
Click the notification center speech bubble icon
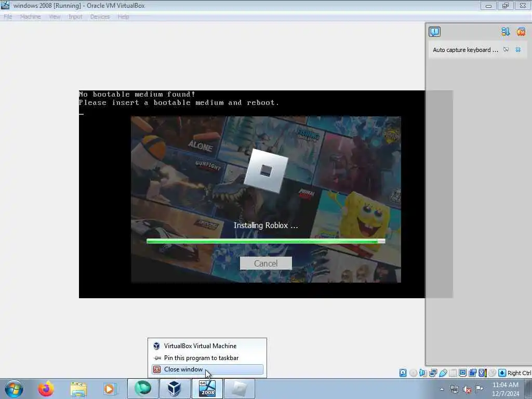434,32
